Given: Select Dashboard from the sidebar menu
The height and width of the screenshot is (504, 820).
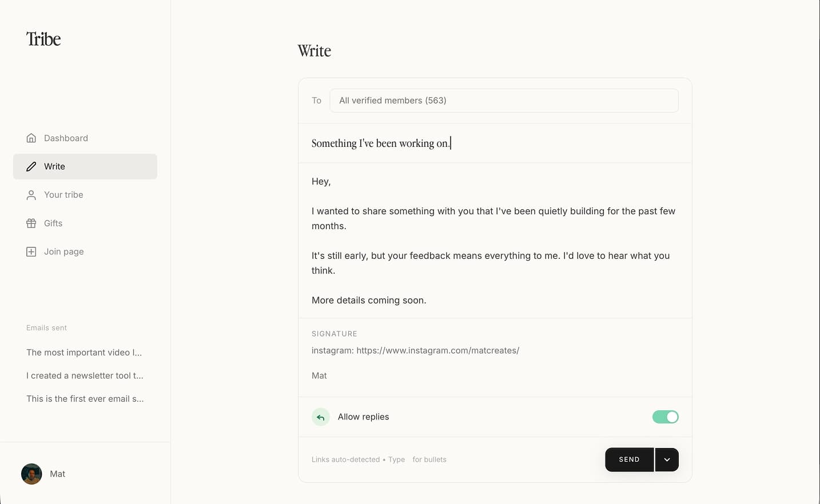Looking at the screenshot, I should pyautogui.click(x=66, y=138).
